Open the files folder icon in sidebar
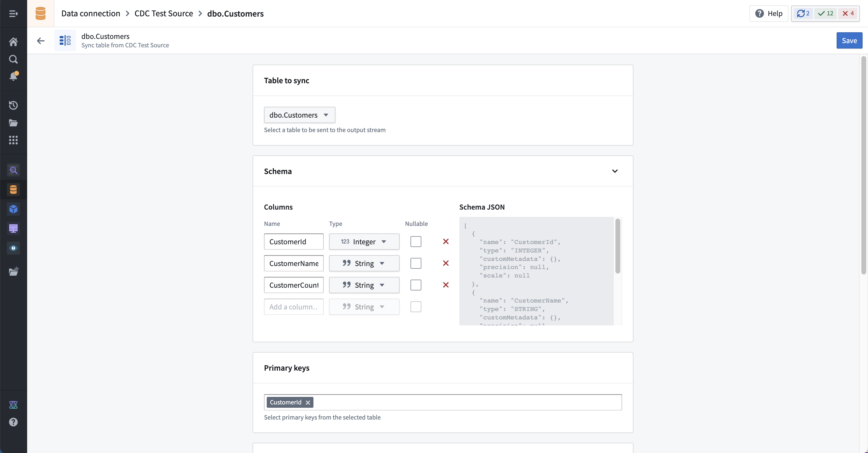The width and height of the screenshot is (868, 453). pos(13,123)
